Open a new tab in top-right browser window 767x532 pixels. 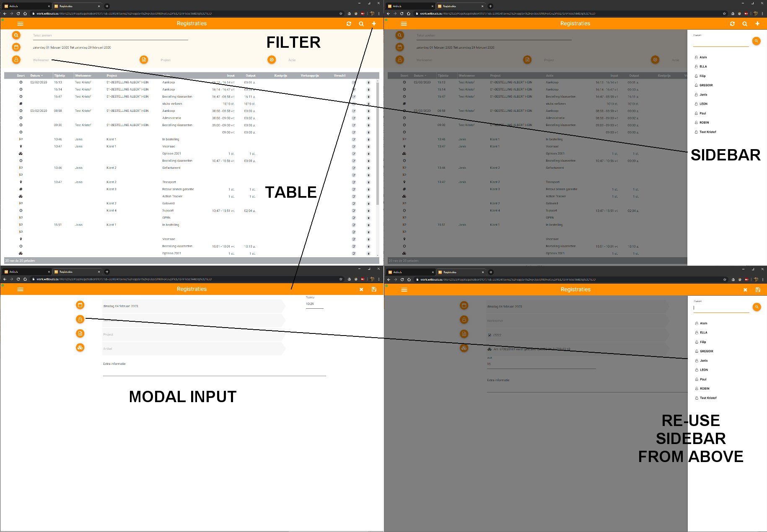tap(490, 6)
